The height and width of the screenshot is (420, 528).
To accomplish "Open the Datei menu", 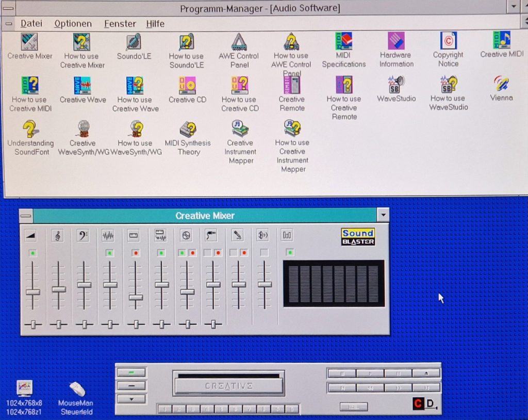I will click(31, 24).
